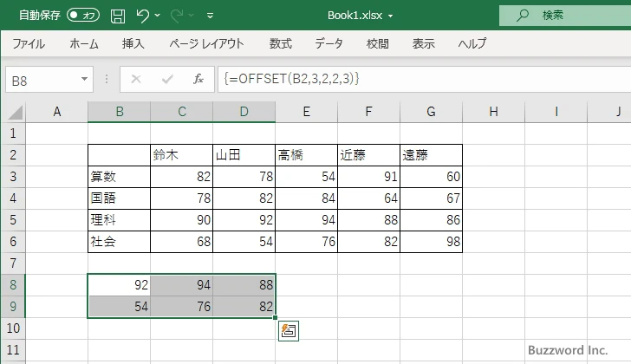This screenshot has height=364, width=631.
Task: Click cell containing 近藤
Action: 368,155
